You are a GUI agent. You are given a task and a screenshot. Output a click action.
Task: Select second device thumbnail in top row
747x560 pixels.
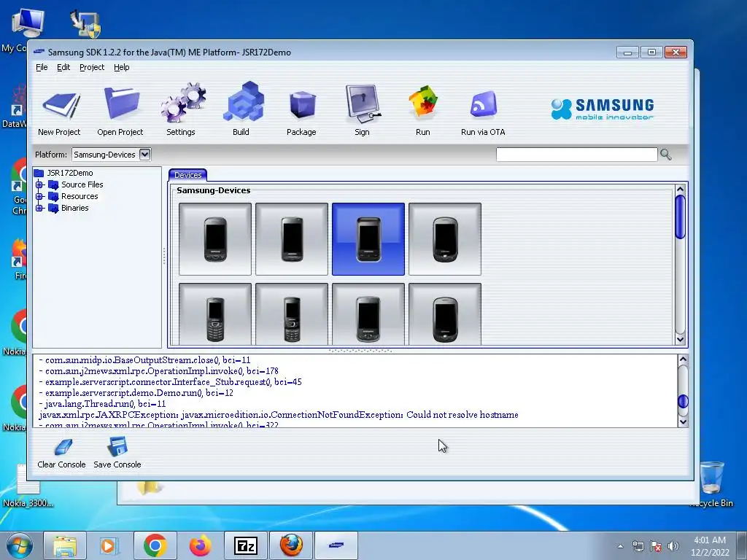coord(292,239)
